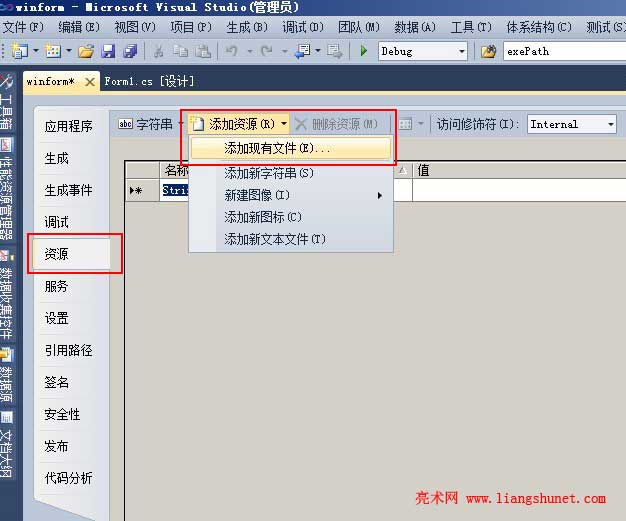This screenshot has height=521, width=626.
Task: Open the Debug configuration combo box
Action: click(x=423, y=52)
